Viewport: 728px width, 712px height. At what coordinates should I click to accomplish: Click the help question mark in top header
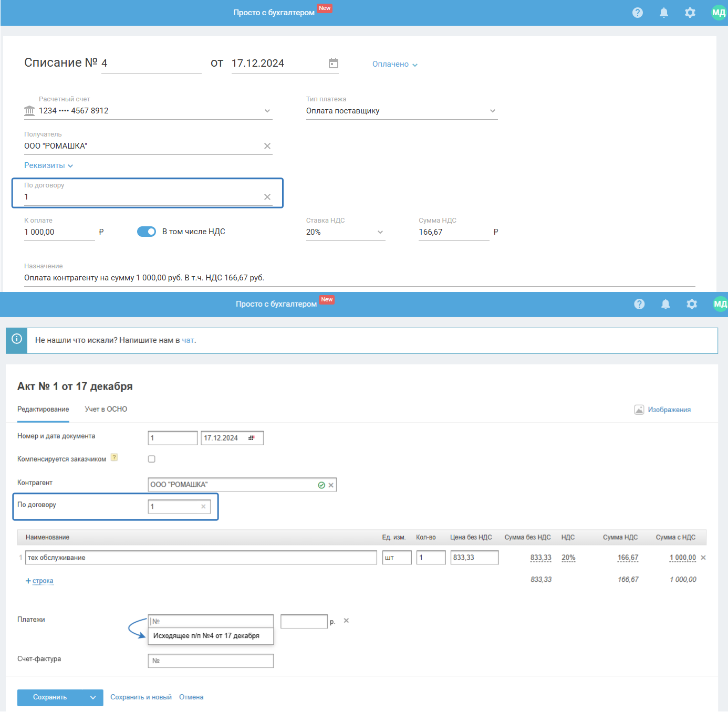(638, 13)
